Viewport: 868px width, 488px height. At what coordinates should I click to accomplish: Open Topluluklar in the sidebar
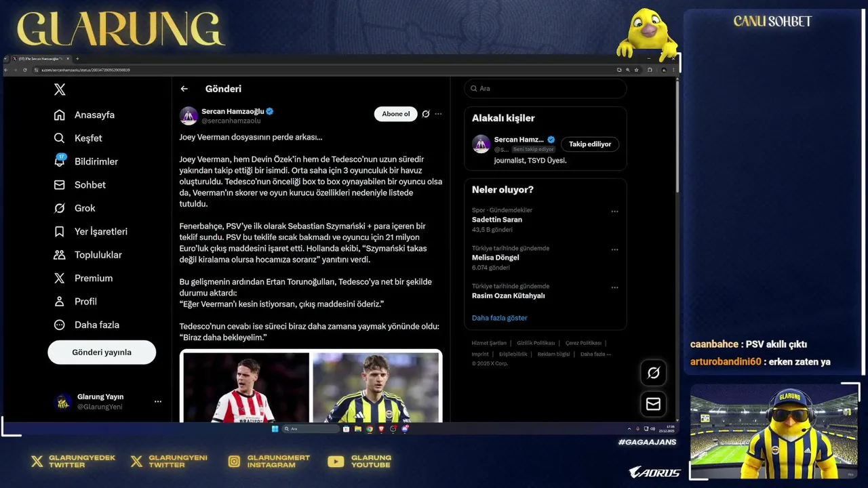[x=87, y=255]
